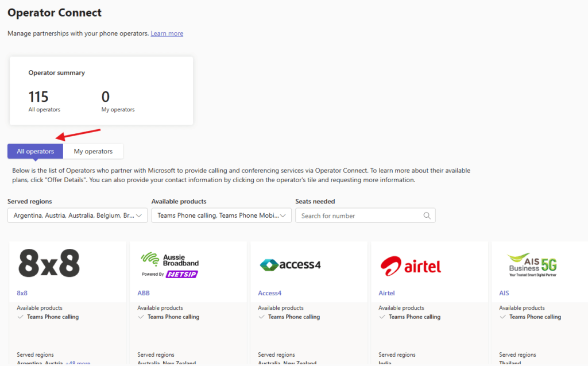
Task: Open the 8x8 operator name link
Action: tap(22, 293)
